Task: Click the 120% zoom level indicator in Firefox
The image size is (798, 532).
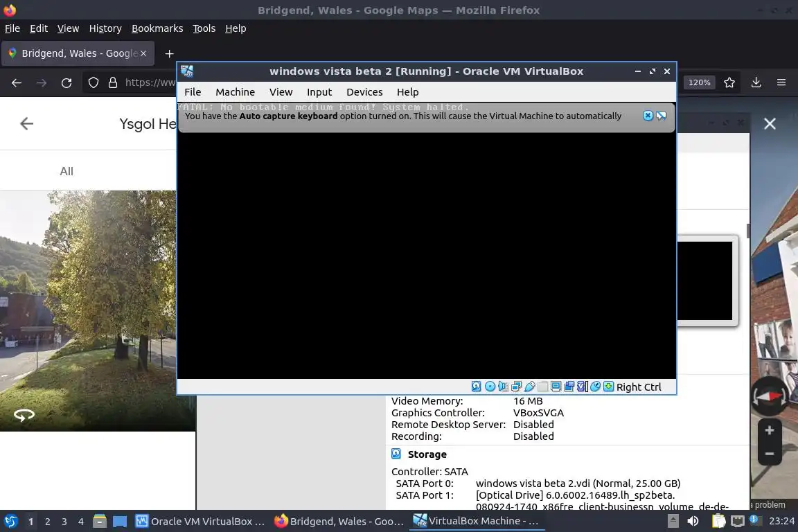Action: (x=699, y=82)
